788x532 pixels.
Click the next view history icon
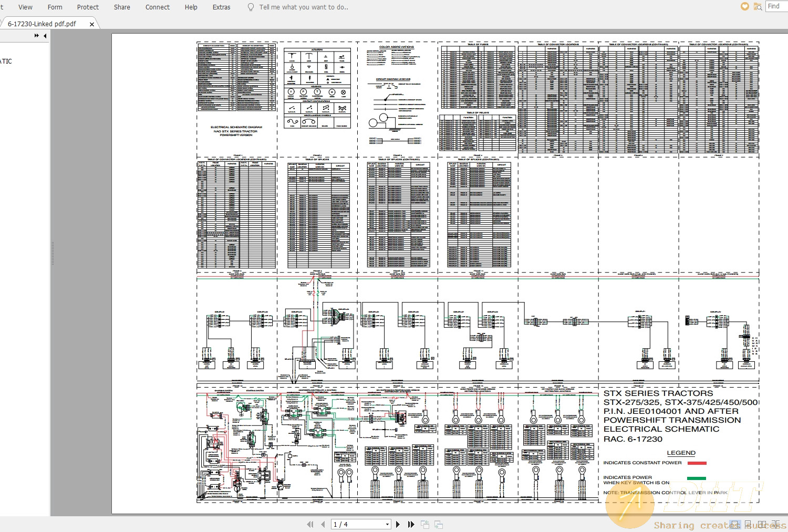click(439, 524)
